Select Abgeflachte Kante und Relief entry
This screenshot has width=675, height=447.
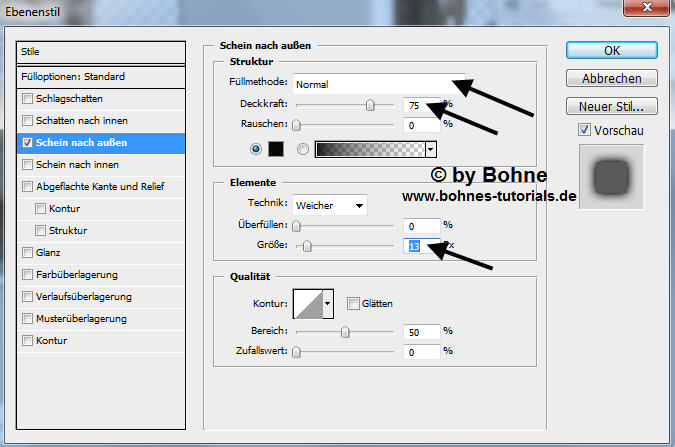coord(99,186)
